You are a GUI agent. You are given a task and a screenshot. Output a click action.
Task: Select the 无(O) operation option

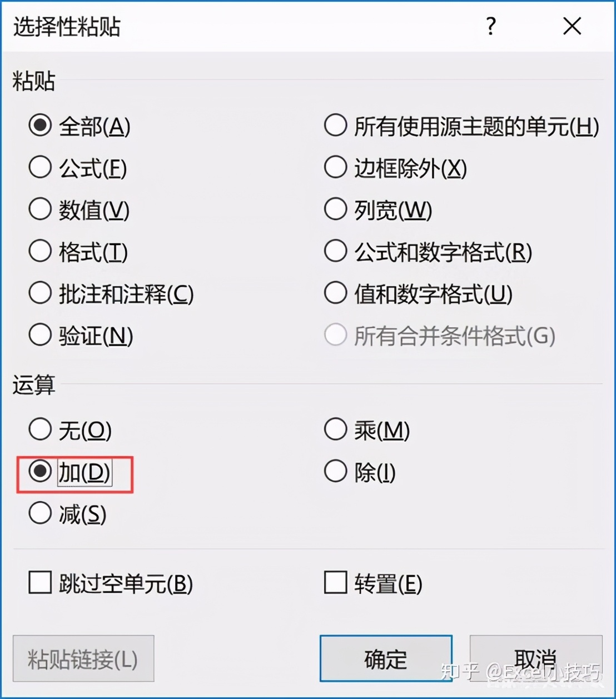click(40, 428)
